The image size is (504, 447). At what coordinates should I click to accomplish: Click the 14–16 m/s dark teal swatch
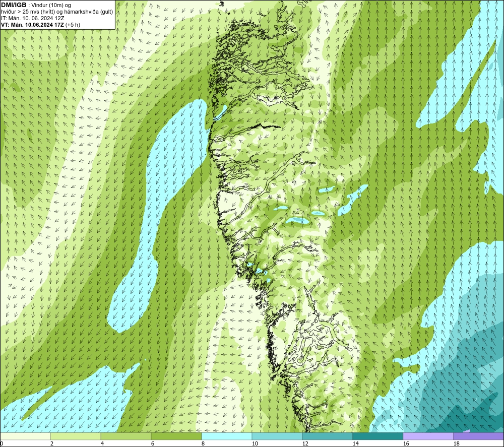coord(377,436)
